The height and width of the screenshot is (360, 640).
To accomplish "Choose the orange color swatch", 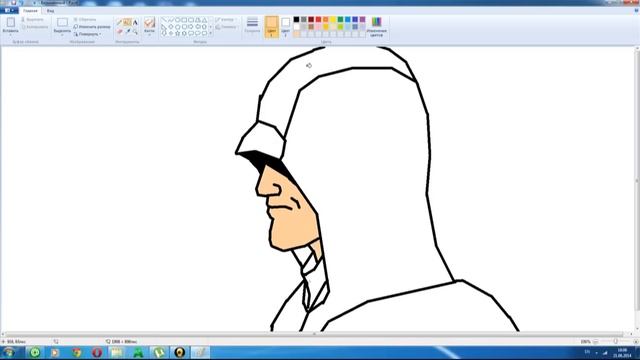I will click(x=326, y=20).
